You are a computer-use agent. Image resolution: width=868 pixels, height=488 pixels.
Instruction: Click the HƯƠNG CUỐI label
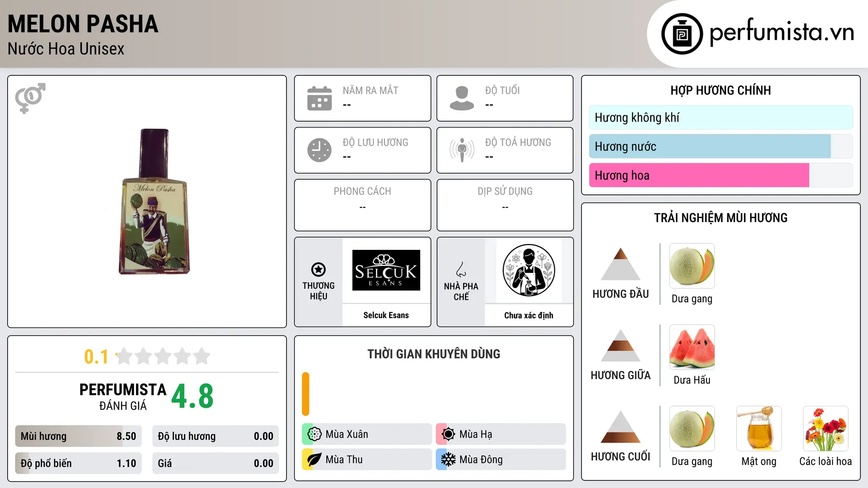(x=620, y=456)
